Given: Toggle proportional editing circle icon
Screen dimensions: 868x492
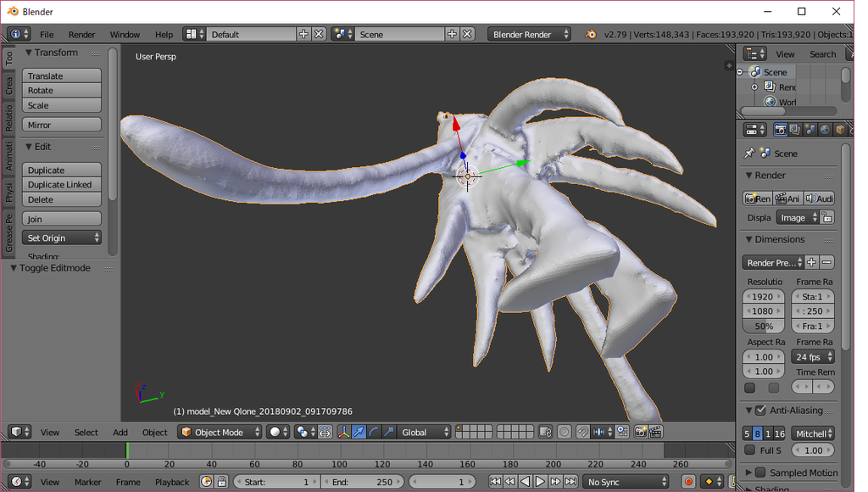Looking at the screenshot, I should tap(564, 432).
